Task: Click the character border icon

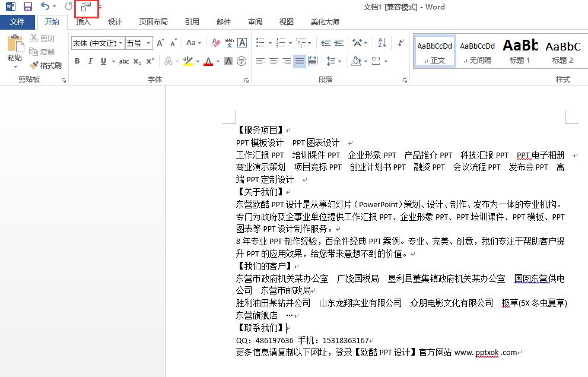Action: 242,43
